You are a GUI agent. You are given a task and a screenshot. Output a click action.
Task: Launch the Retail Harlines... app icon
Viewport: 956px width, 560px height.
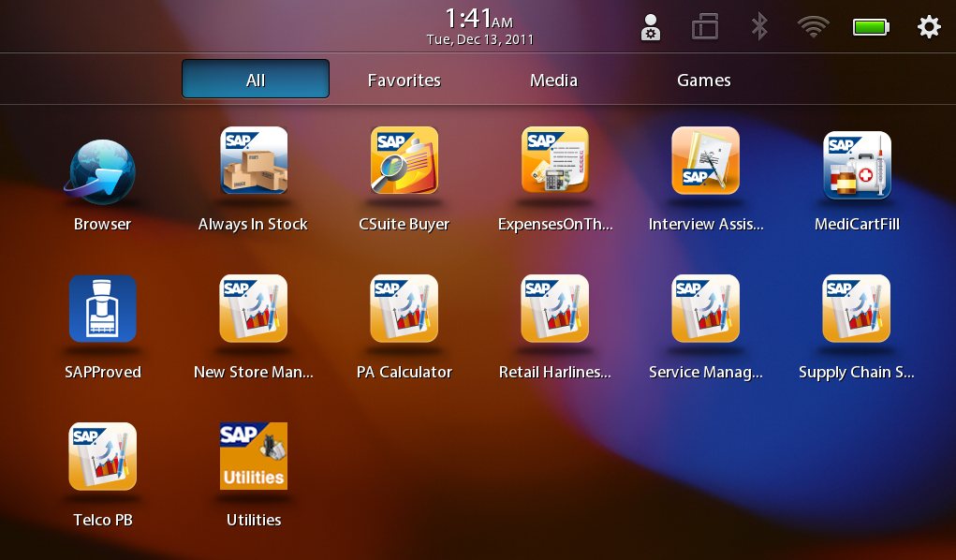click(x=555, y=308)
